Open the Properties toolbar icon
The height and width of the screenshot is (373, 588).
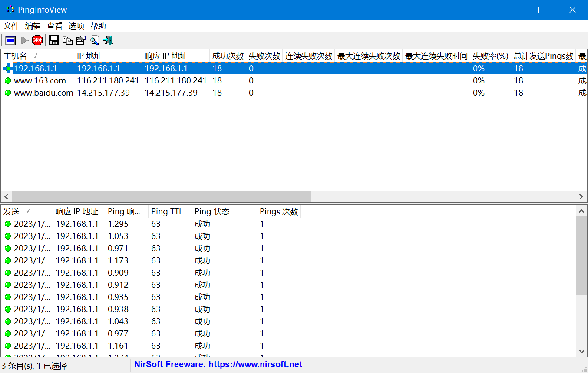(81, 40)
